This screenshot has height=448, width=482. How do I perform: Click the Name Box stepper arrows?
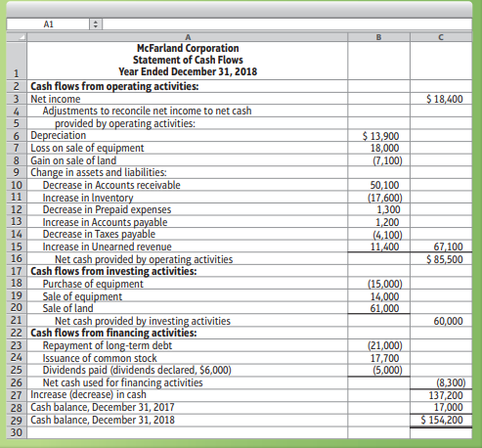pyautogui.click(x=96, y=24)
